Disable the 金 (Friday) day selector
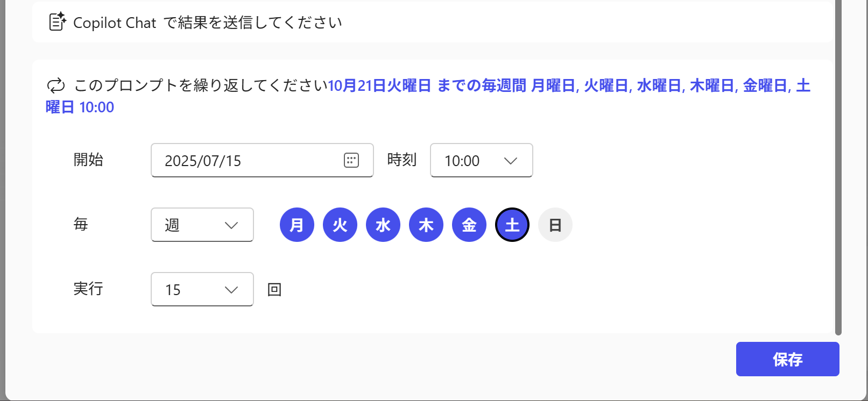Image resolution: width=868 pixels, height=401 pixels. (x=469, y=225)
